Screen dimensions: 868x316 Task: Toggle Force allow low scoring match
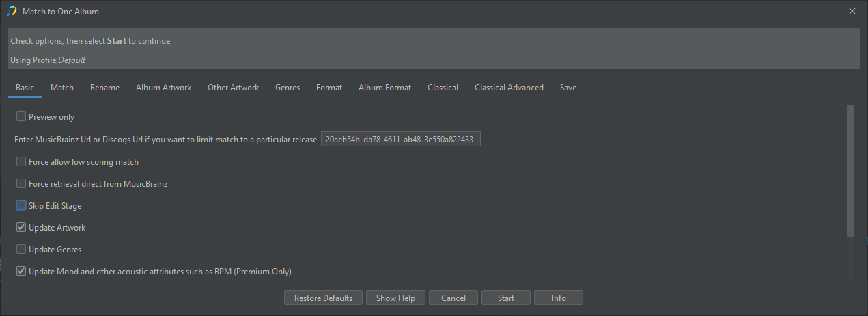tap(21, 162)
